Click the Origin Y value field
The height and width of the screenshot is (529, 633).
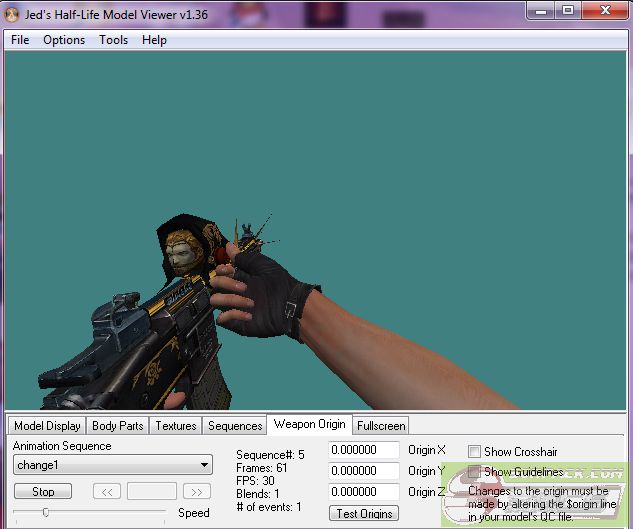(364, 471)
